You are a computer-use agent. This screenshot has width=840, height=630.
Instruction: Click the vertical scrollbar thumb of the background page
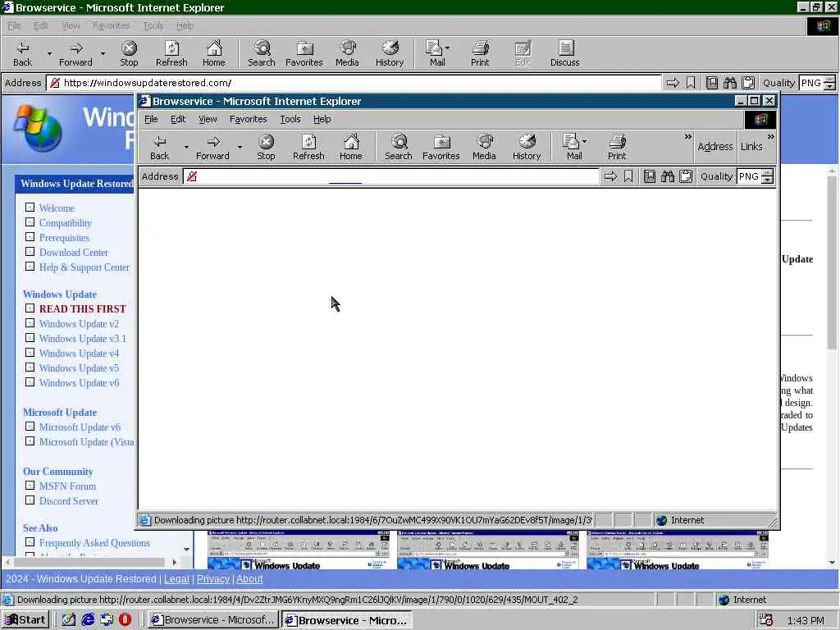point(832,262)
